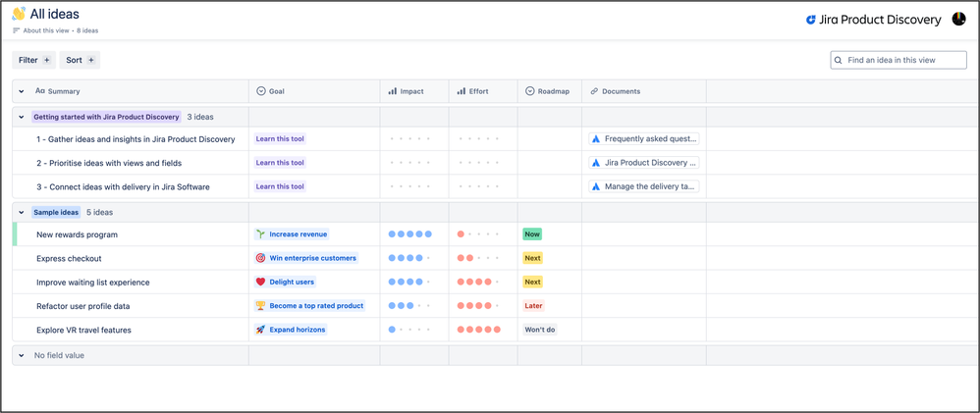
Task: Adjust Impact rating of Explore VR travel features
Action: point(410,330)
